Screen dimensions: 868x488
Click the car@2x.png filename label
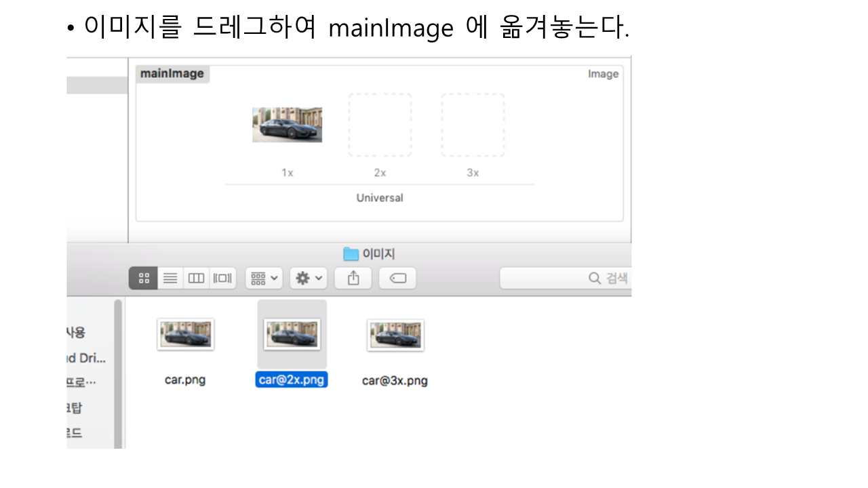292,380
